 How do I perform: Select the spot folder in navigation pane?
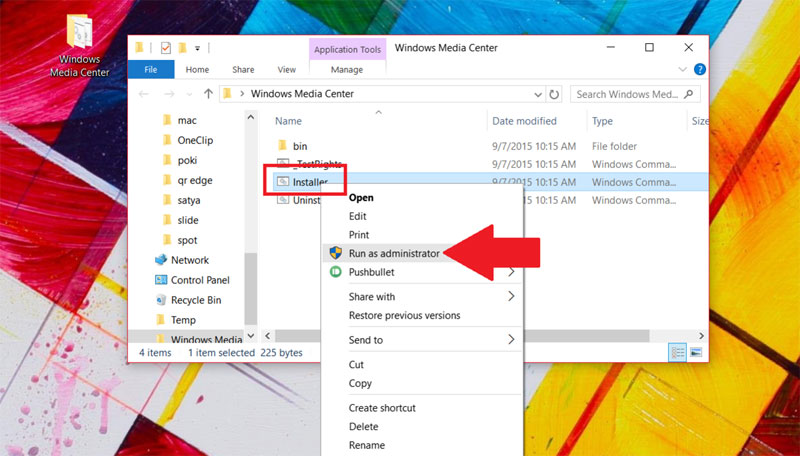click(180, 240)
